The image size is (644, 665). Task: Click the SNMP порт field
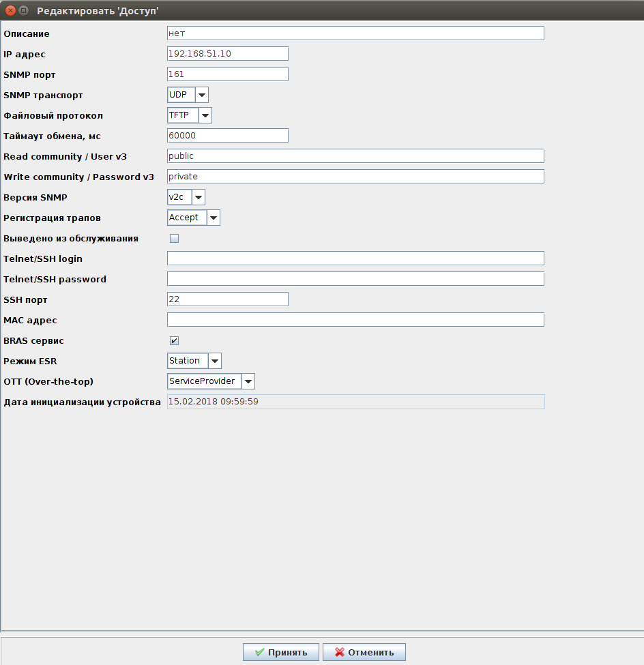(228, 74)
